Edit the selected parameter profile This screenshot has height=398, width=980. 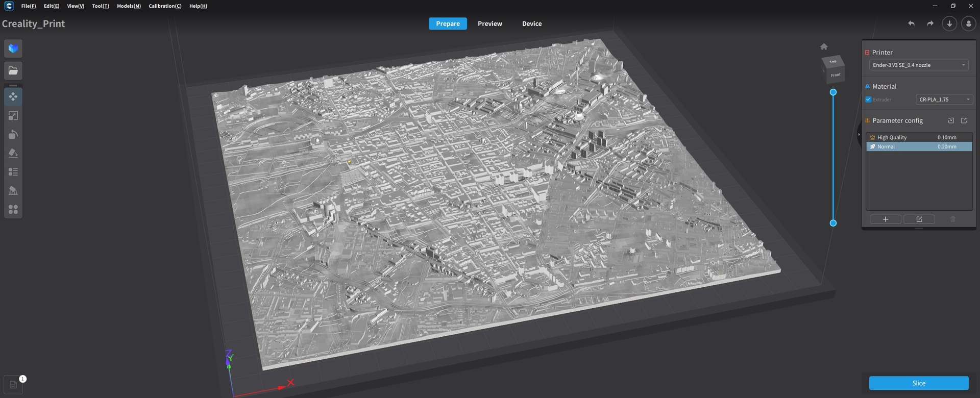click(919, 219)
